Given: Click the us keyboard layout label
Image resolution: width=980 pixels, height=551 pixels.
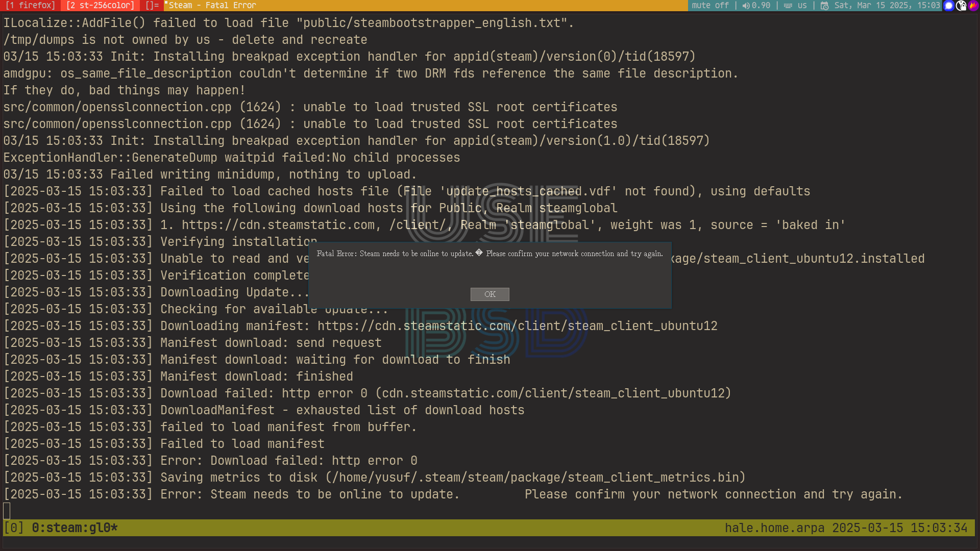Looking at the screenshot, I should click(802, 6).
